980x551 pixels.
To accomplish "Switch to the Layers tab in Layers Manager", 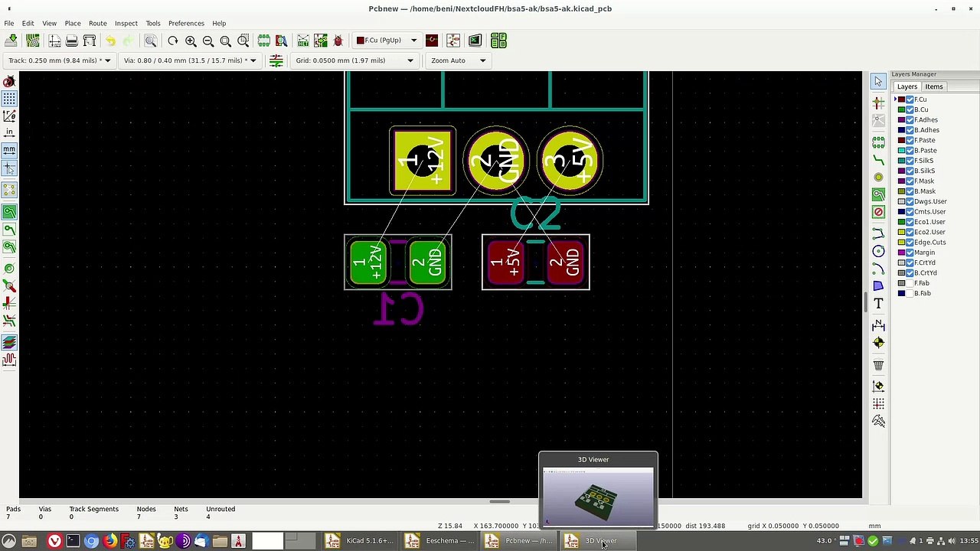I will [906, 86].
